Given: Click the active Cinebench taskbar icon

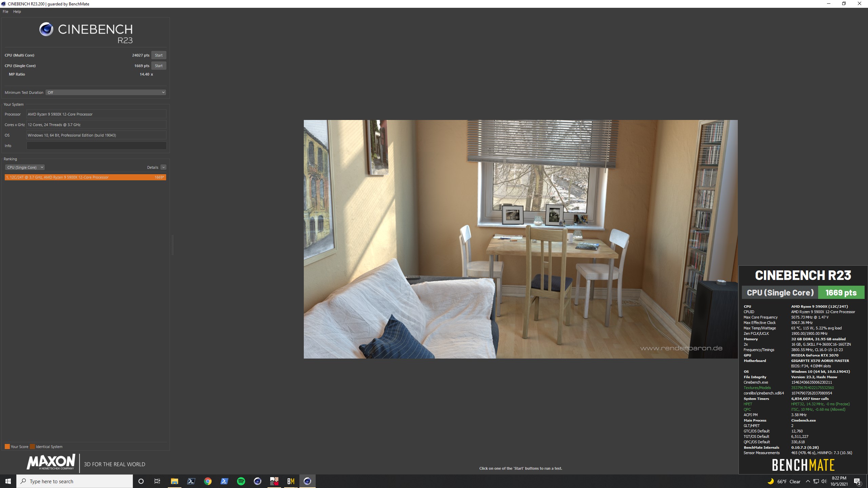Looking at the screenshot, I should tap(307, 481).
